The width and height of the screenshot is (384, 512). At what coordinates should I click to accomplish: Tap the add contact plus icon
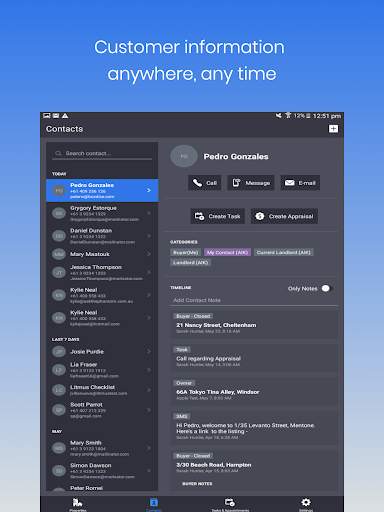333,129
